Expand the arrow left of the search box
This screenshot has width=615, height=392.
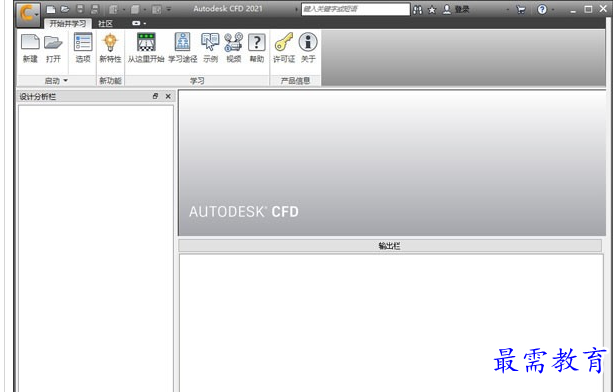point(297,9)
